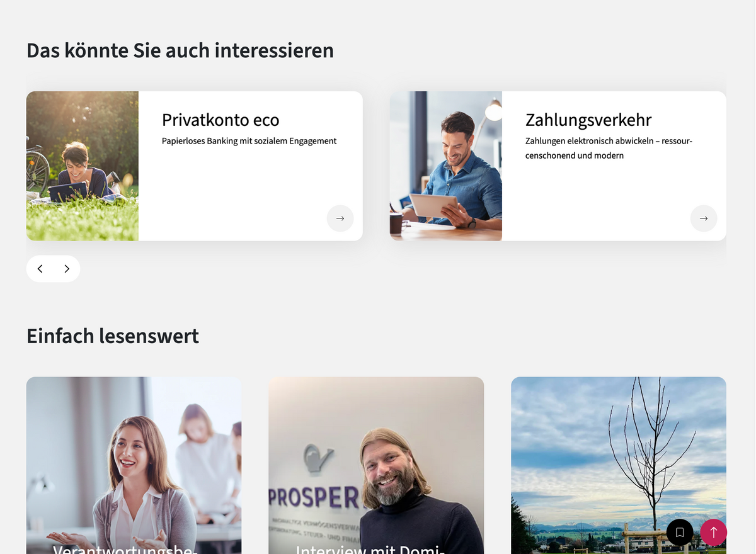Open the Interview mit Domi- article card
Viewport: 756px width, 554px height.
point(376,465)
